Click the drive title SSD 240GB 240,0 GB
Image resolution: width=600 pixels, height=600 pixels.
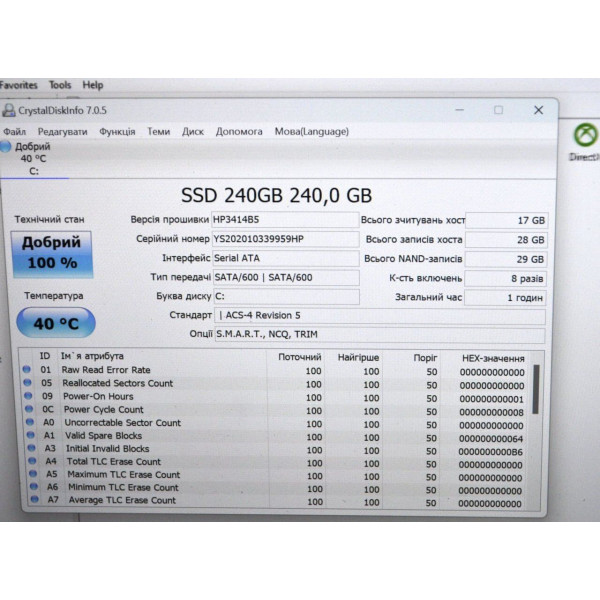click(276, 196)
